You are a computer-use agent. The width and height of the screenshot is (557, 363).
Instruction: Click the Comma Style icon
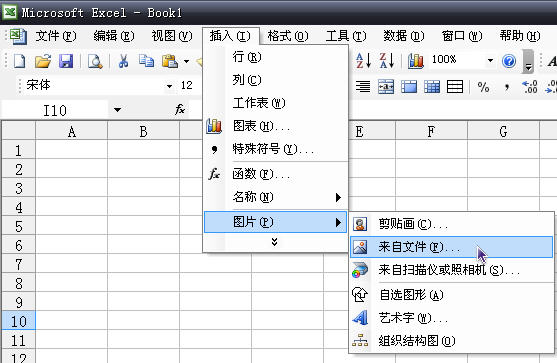[x=507, y=87]
